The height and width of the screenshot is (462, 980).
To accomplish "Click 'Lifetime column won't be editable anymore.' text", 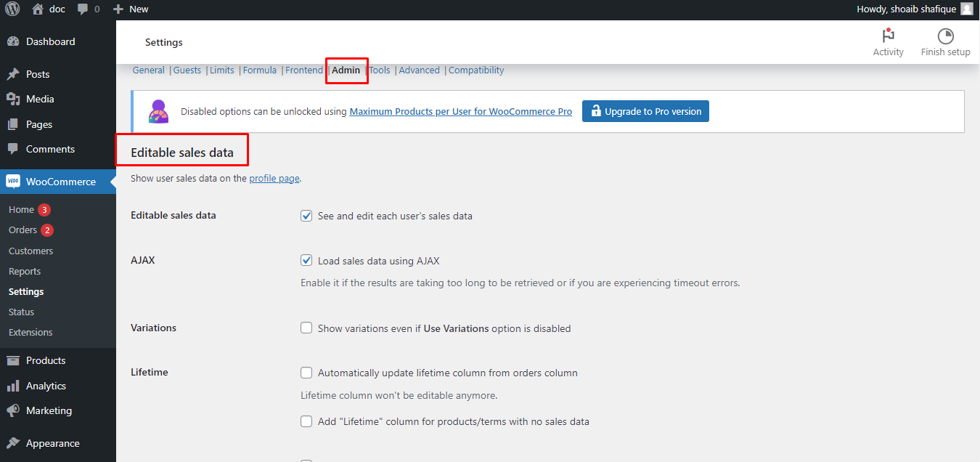I will pyautogui.click(x=399, y=396).
